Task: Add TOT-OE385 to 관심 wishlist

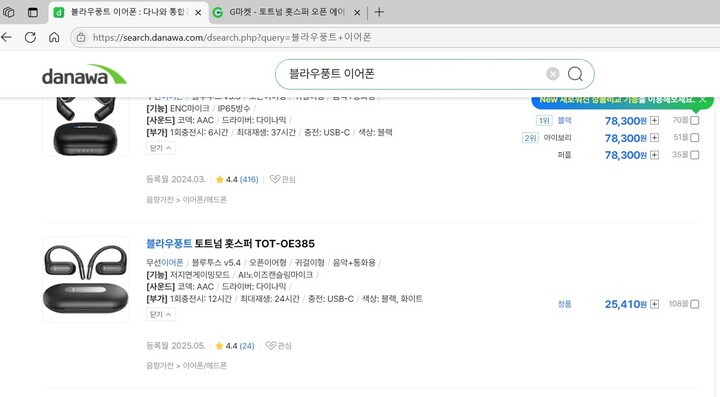Action: 279,346
